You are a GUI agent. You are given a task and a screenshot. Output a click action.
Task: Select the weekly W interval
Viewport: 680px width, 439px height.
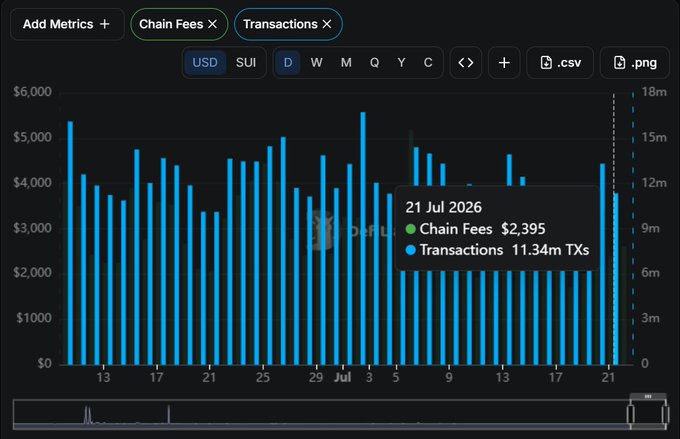[316, 63]
